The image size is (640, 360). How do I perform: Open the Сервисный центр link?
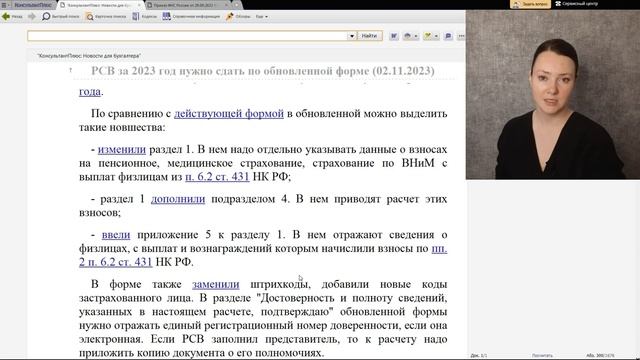click(x=577, y=4)
